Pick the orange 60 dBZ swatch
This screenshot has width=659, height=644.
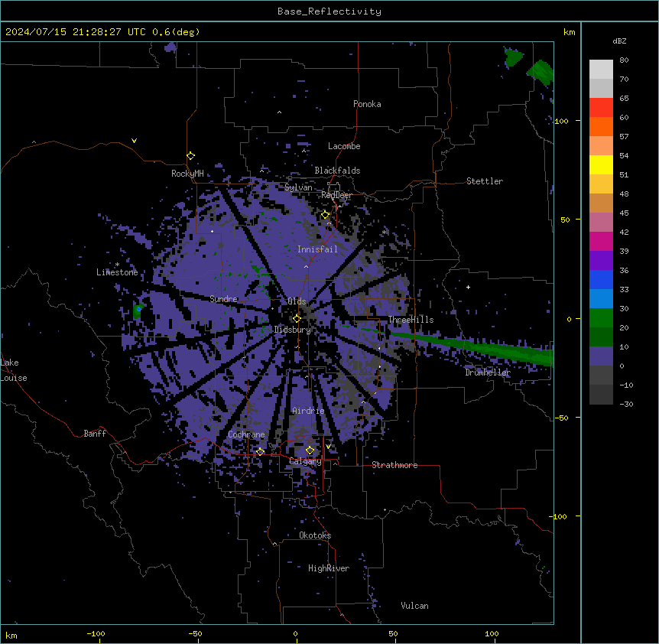point(601,126)
